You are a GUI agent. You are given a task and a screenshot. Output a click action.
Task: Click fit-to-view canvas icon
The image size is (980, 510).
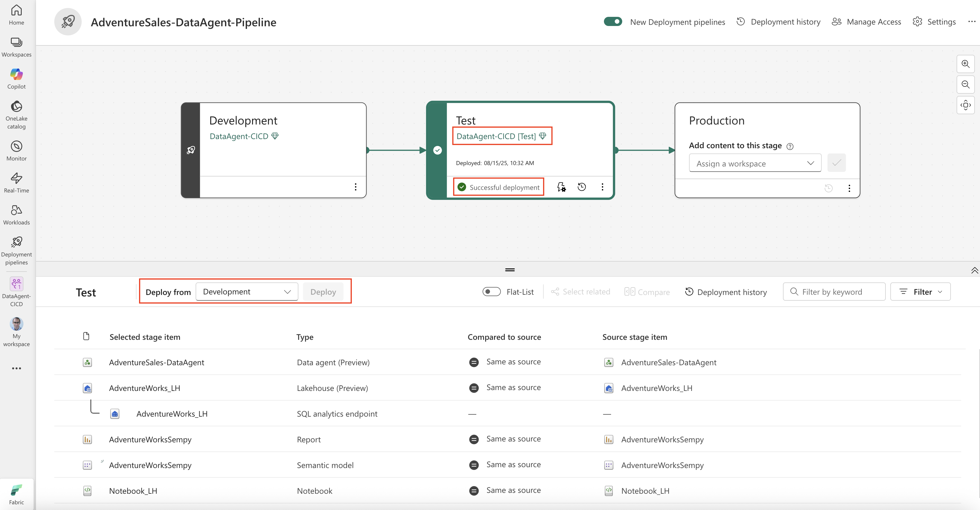(965, 105)
